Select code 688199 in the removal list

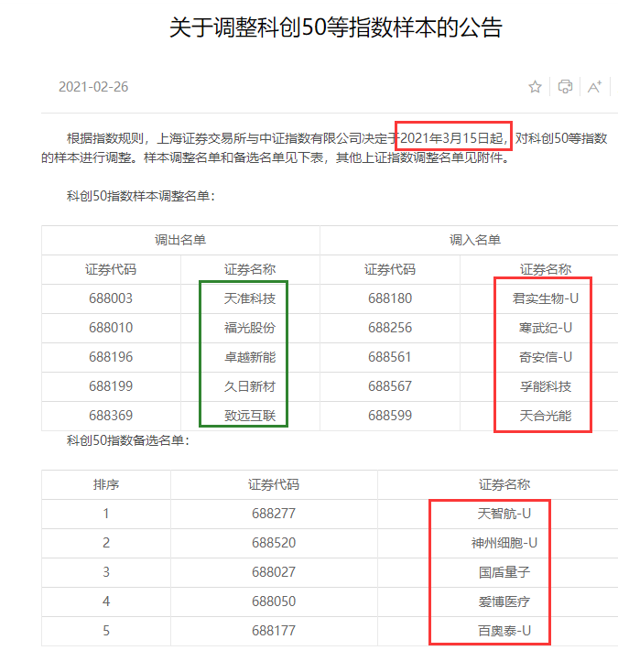click(x=111, y=386)
